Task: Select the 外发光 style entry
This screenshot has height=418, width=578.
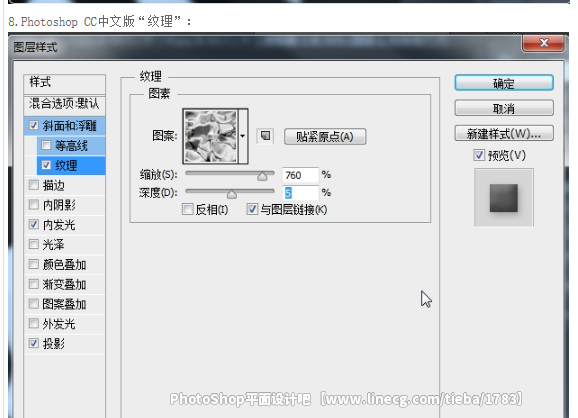Action: coord(59,324)
